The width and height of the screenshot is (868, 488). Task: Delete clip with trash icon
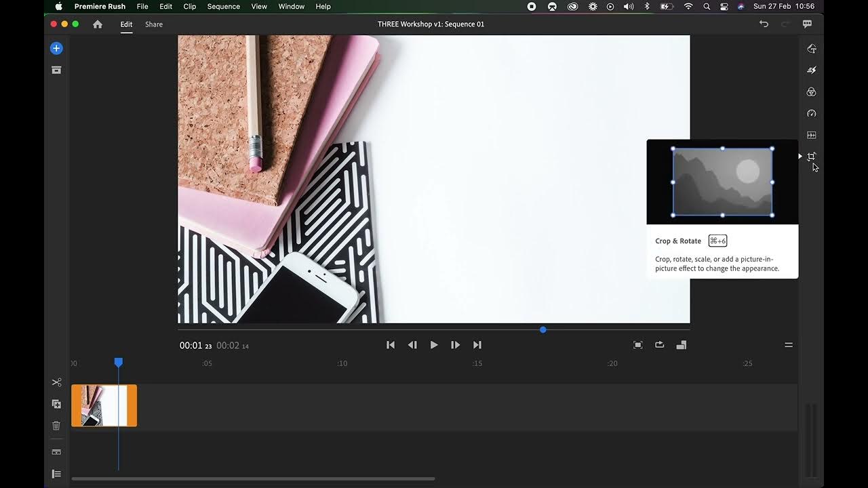click(56, 426)
